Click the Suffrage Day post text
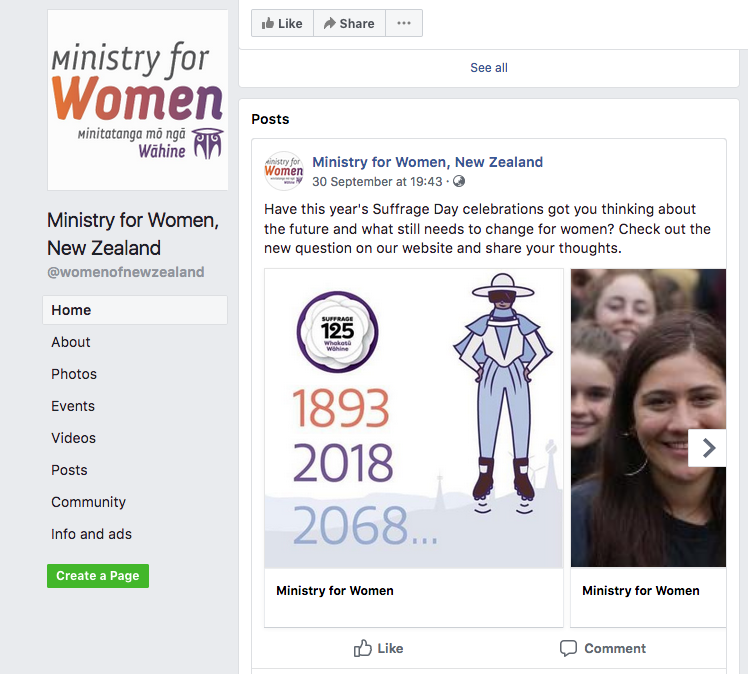The height and width of the screenshot is (674, 748). click(x=487, y=228)
